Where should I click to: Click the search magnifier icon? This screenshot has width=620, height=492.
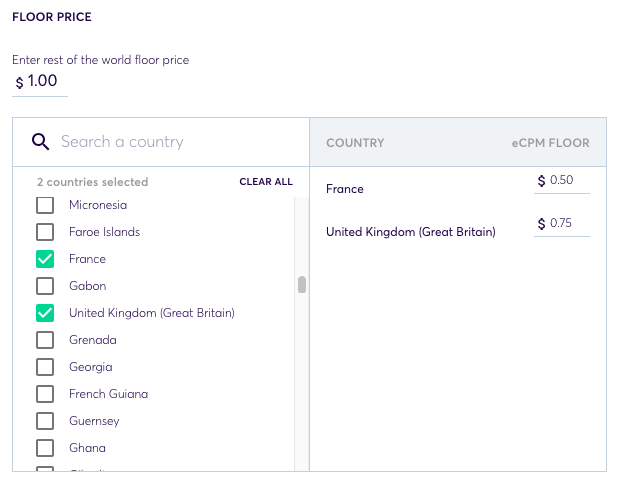coord(41,142)
